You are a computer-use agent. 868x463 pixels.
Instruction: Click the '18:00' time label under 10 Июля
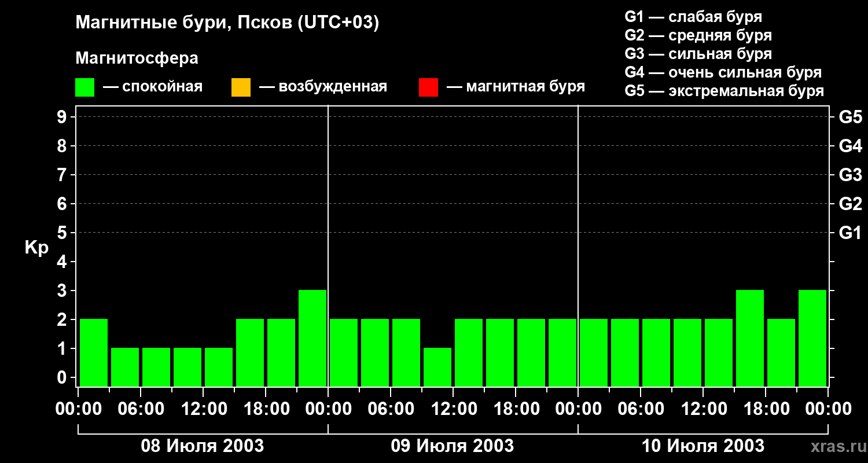click(x=766, y=409)
